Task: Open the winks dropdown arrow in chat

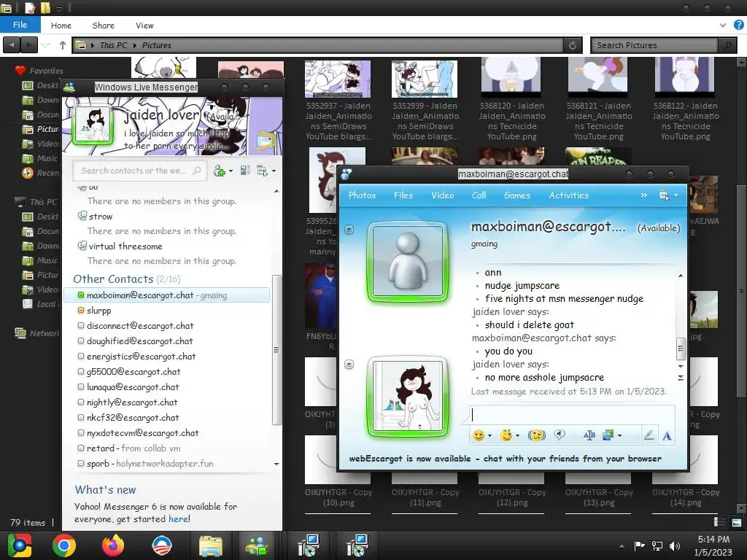Action: 517,435
